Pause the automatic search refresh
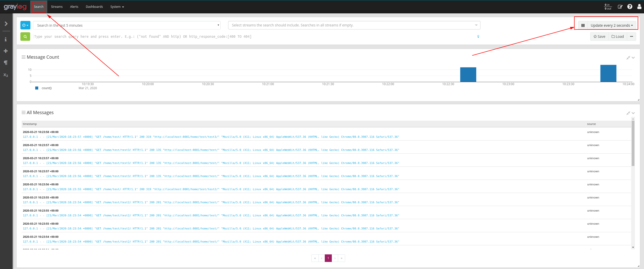The height and width of the screenshot is (269, 644). (x=583, y=25)
